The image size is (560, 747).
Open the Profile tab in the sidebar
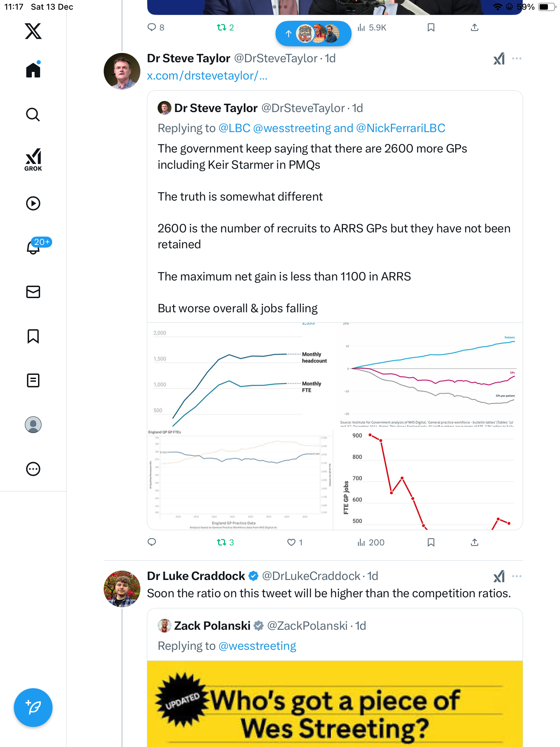(x=33, y=425)
